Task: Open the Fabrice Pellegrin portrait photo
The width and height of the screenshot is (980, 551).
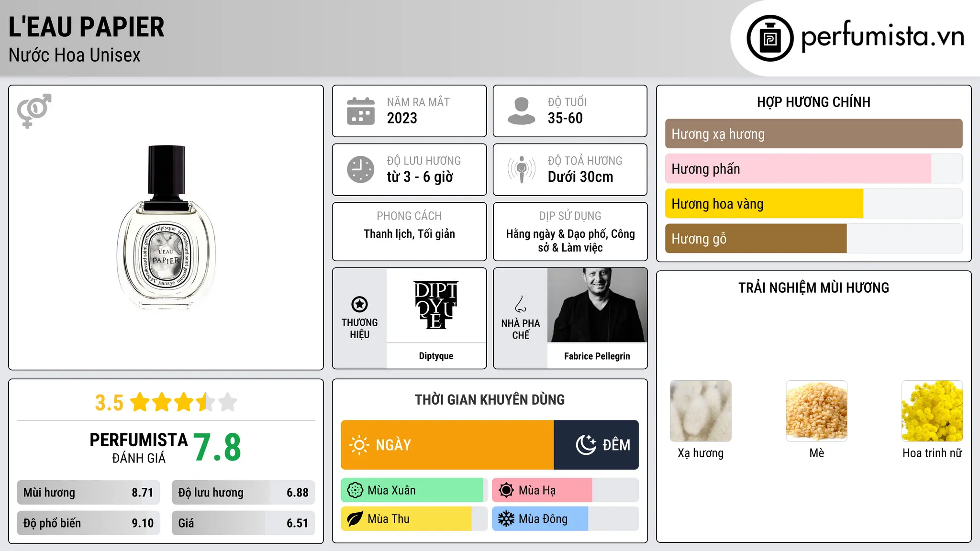Action: (597, 305)
